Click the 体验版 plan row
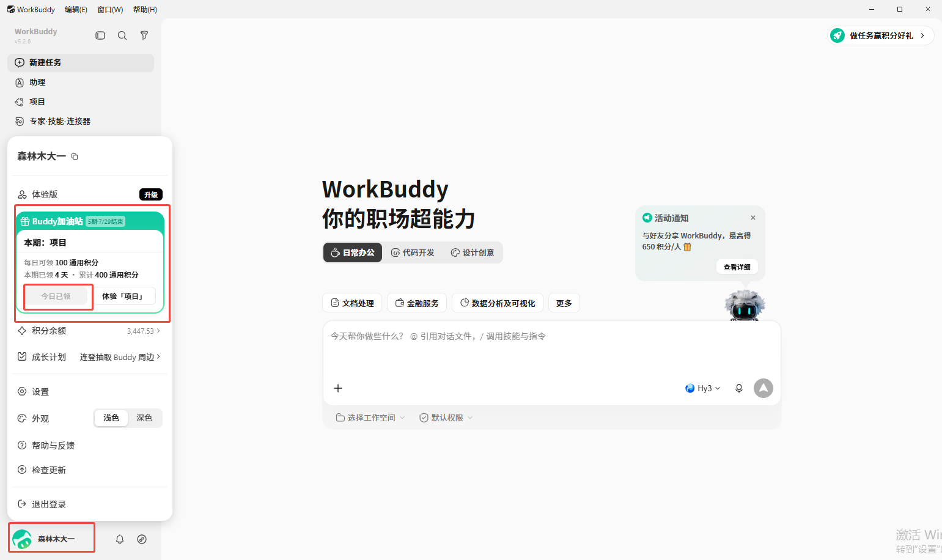 (x=89, y=194)
